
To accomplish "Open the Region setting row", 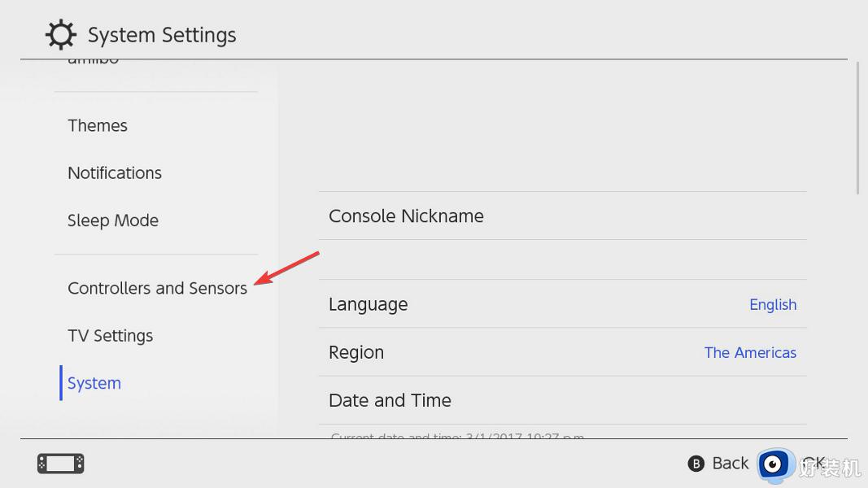I will [x=562, y=352].
